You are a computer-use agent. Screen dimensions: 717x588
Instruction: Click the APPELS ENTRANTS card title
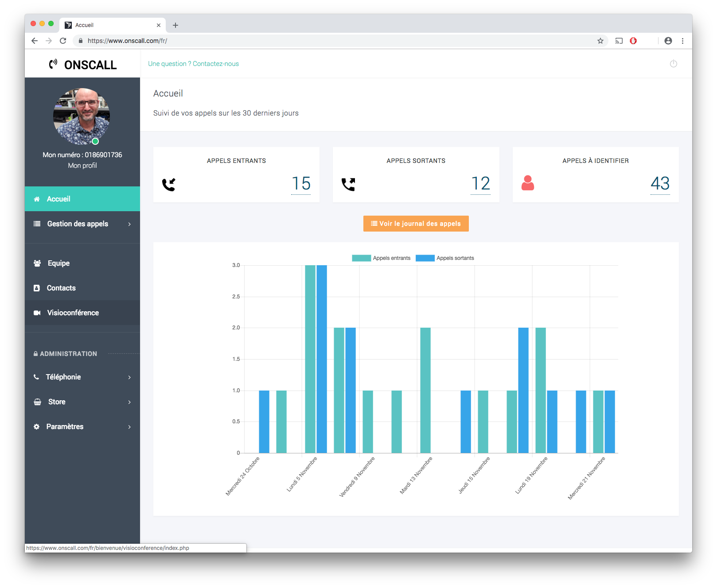236,161
